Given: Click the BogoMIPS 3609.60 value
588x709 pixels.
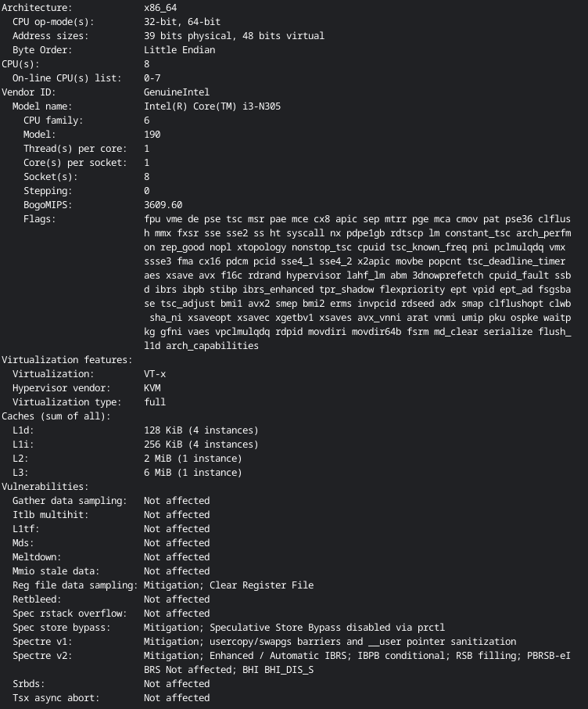Looking at the screenshot, I should point(163,205).
